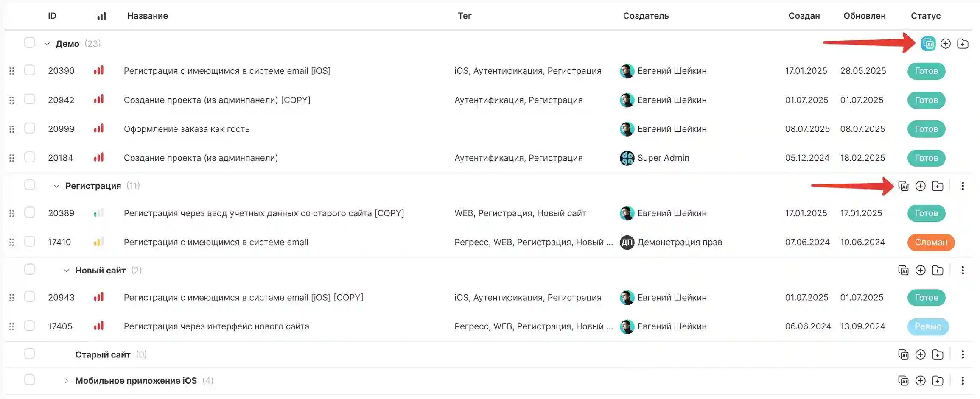This screenshot has height=399, width=980.
Task: Click the Сломан status badge
Action: pyautogui.click(x=930, y=242)
